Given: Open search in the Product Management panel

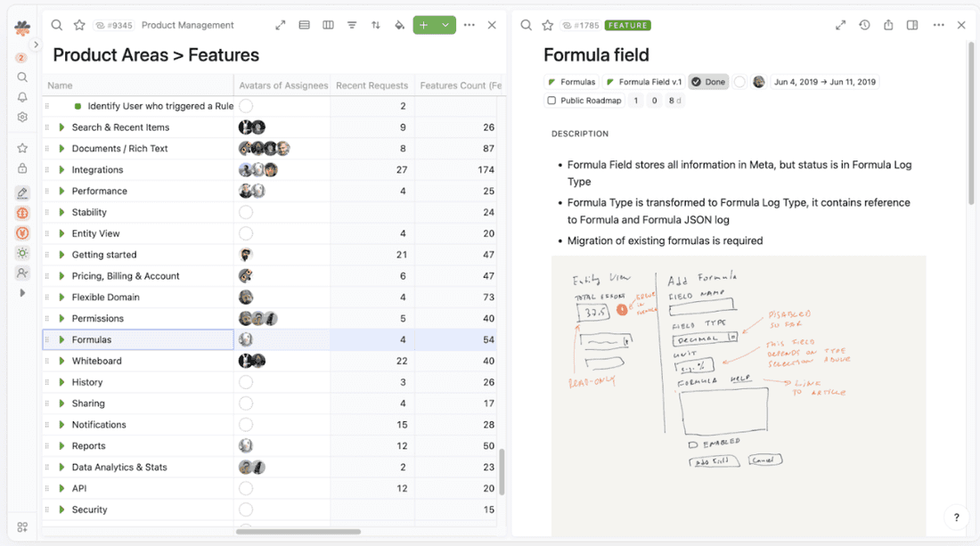Looking at the screenshot, I should [56, 25].
